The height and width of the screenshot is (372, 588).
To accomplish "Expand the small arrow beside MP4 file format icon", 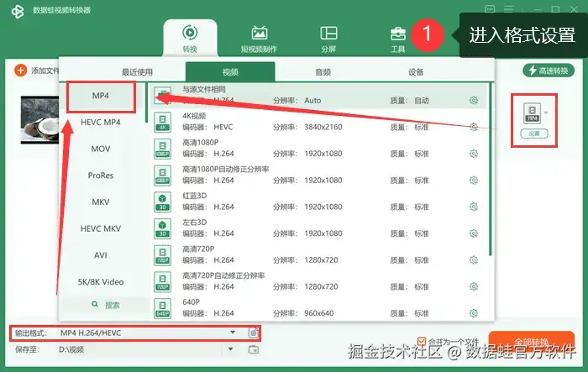I will click(x=546, y=113).
